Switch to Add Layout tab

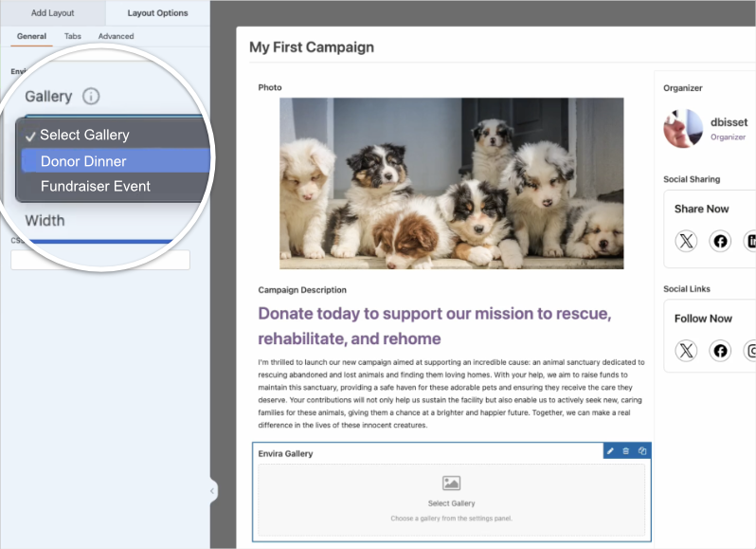point(52,13)
